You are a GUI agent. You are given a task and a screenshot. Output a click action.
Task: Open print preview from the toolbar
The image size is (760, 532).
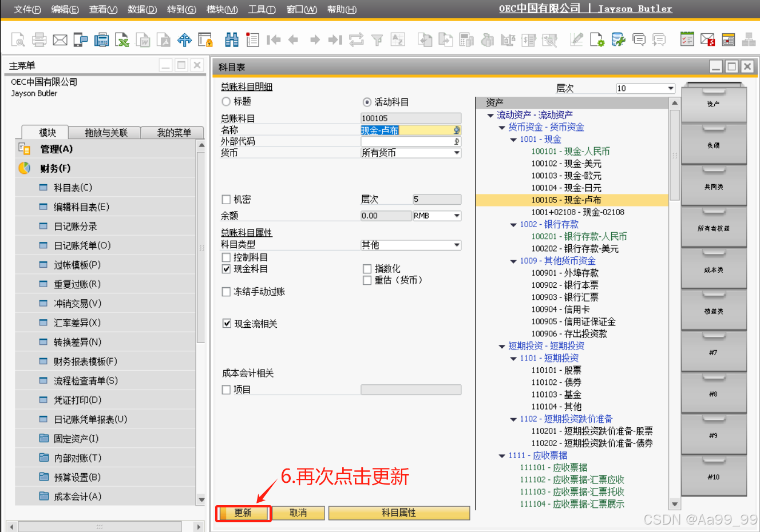(18, 39)
